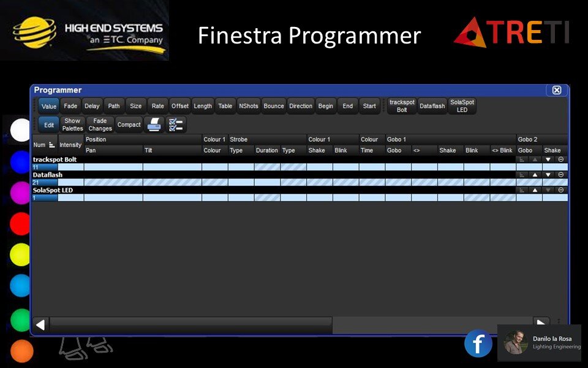Select the Begin button

pos(325,106)
